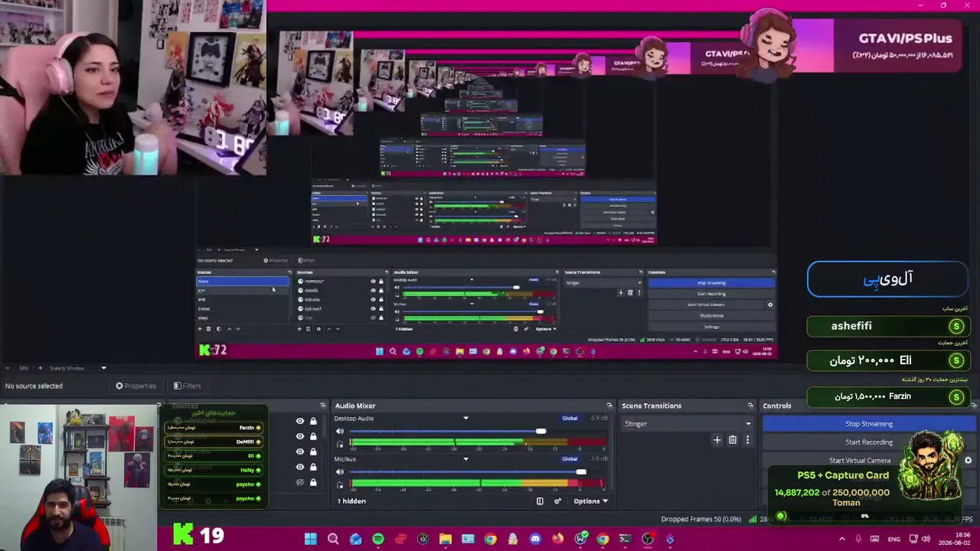Image resolution: width=980 pixels, height=551 pixels.
Task: Open Firefox from the taskbar
Action: click(557, 539)
